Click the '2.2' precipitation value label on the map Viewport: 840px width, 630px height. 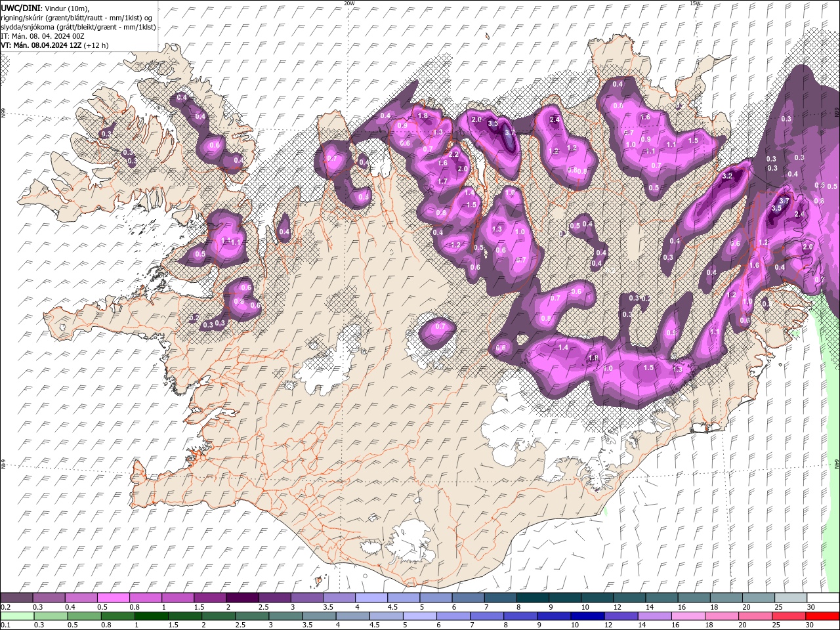[x=453, y=154]
